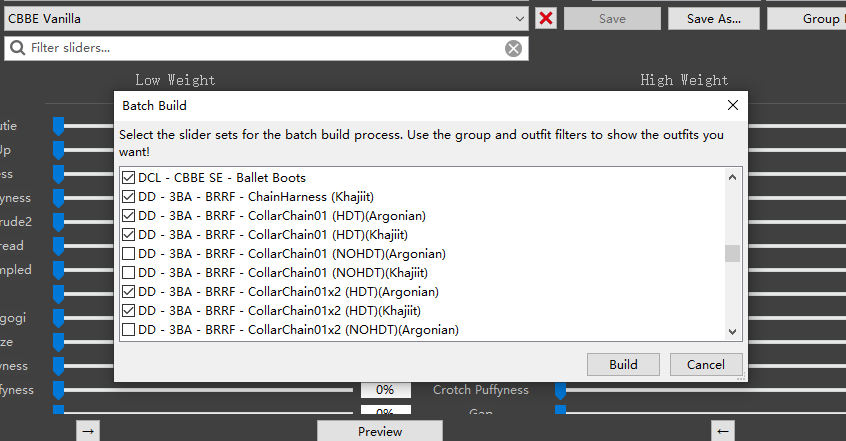Check CollarChain01 (NOHDT)(Khajiit)
The width and height of the screenshot is (846, 441).
pos(128,272)
